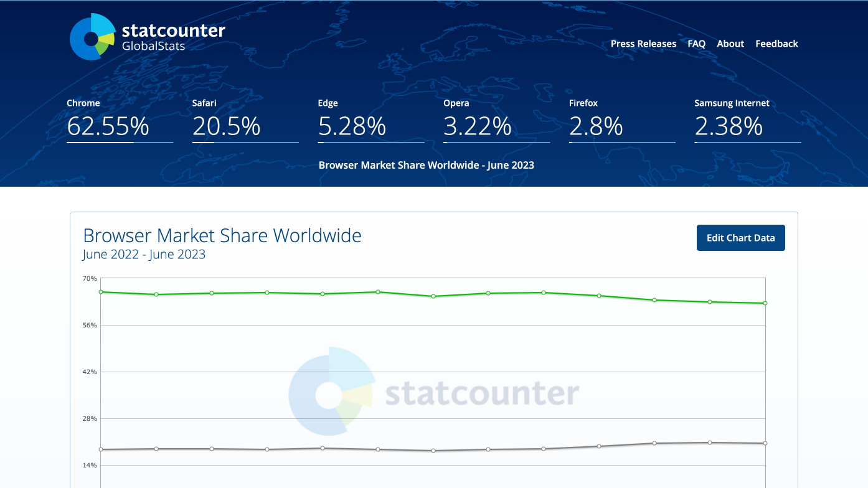Click the 'June 2022 - June 2023' subtitle

tap(144, 254)
